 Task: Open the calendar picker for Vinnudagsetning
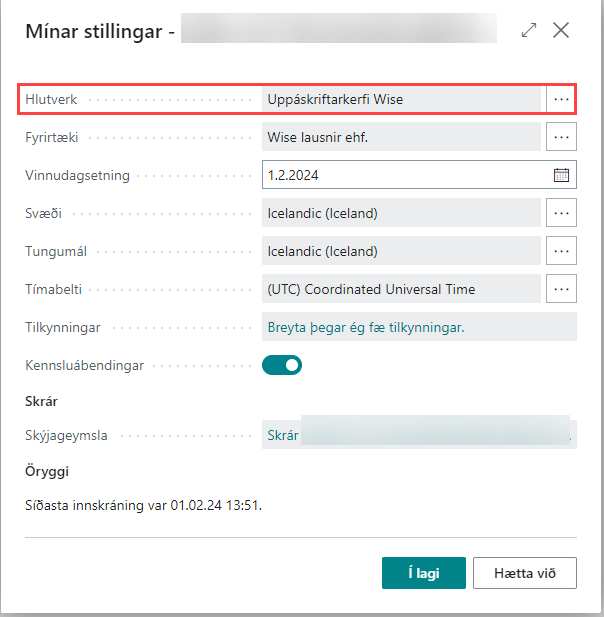click(561, 175)
